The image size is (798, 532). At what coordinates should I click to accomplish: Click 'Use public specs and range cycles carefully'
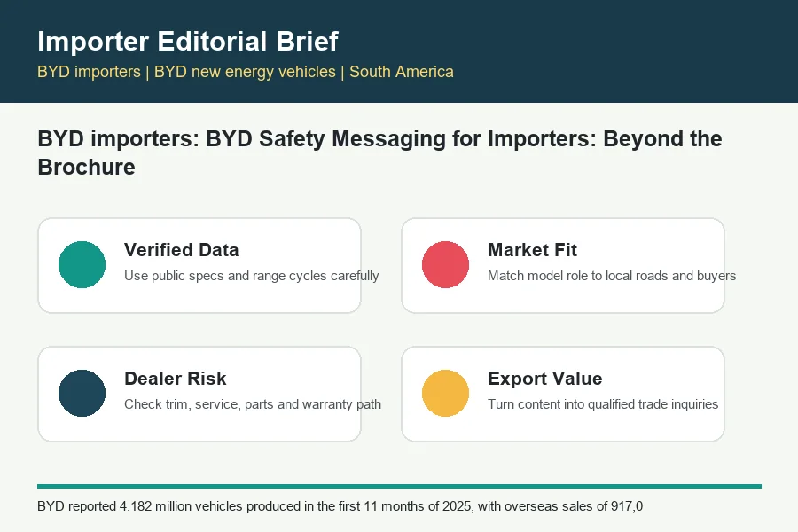(x=252, y=276)
